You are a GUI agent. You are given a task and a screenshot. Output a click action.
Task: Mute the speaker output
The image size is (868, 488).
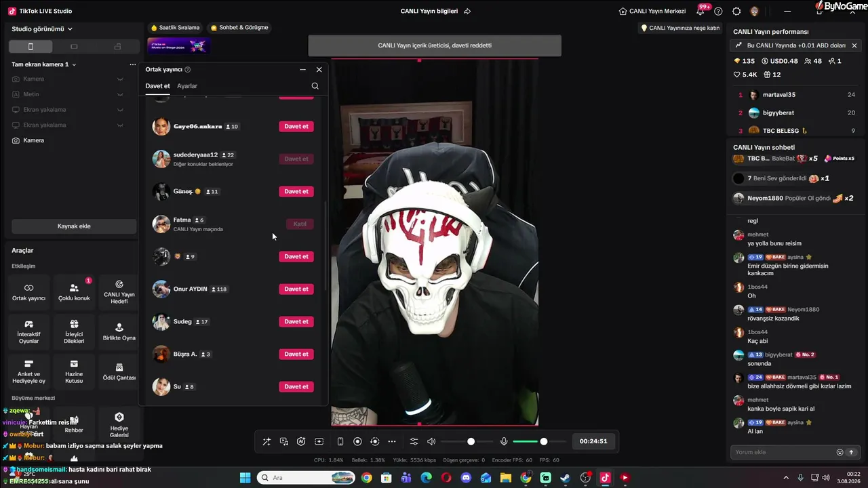[x=431, y=442]
